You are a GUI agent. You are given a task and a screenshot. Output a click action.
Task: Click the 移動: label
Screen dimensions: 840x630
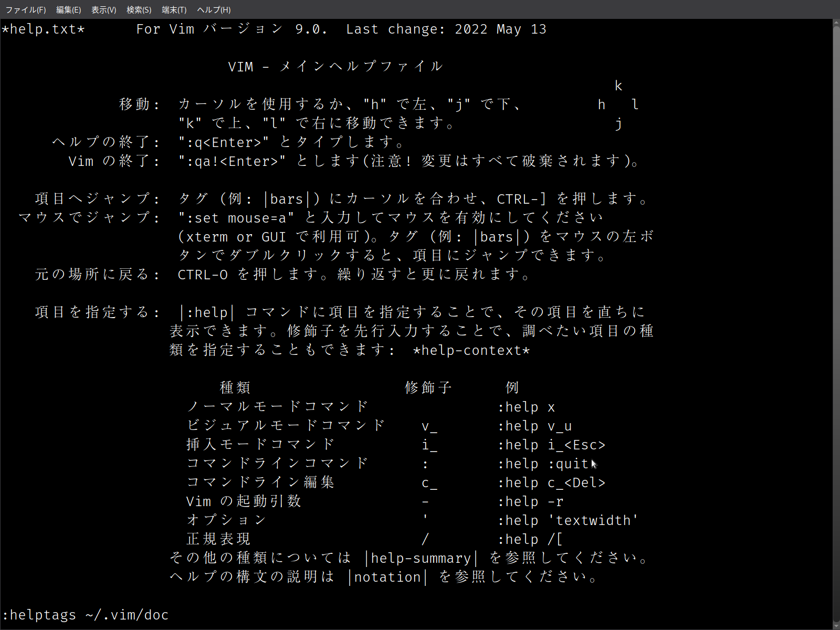pos(140,104)
